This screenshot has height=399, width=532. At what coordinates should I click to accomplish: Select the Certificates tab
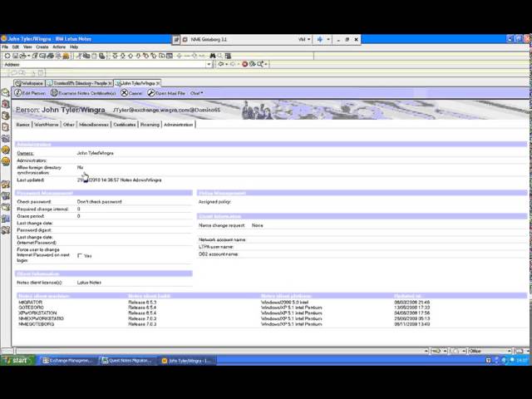[x=125, y=125]
